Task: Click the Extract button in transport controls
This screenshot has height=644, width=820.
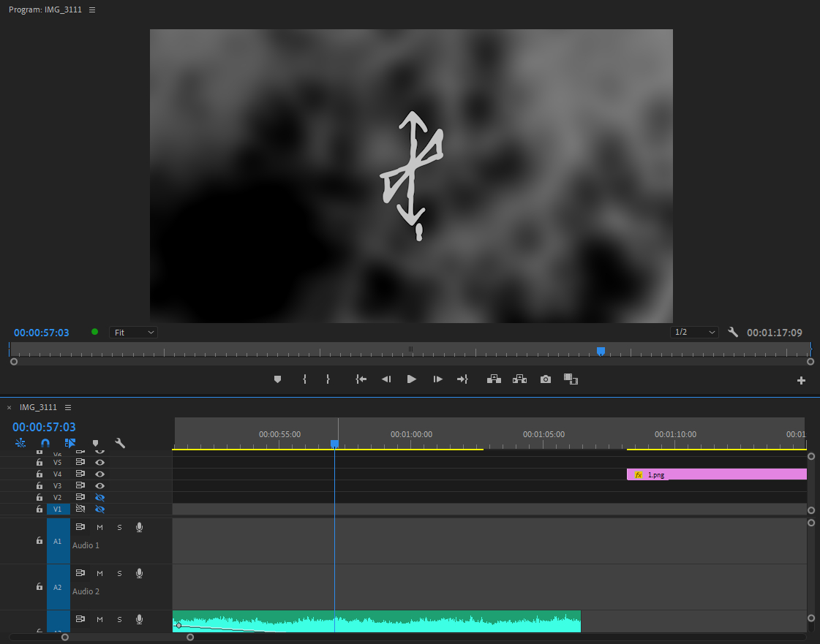Action: 519,379
